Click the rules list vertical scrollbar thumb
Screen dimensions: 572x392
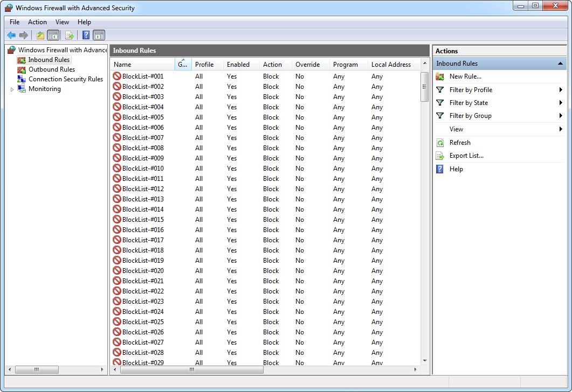[x=424, y=86]
